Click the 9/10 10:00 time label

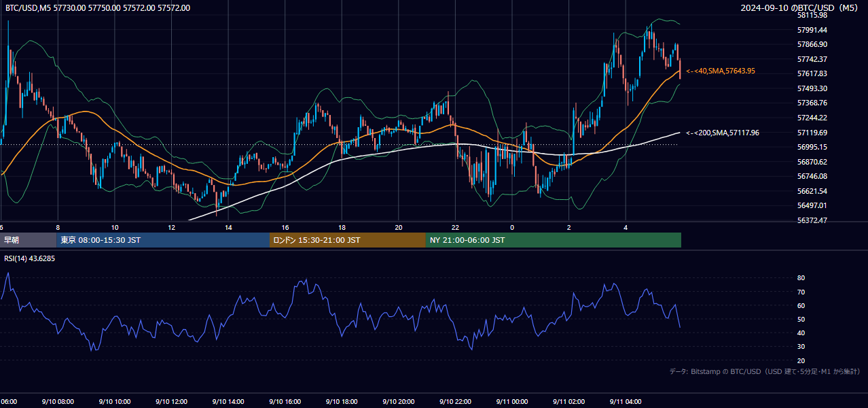point(115,402)
